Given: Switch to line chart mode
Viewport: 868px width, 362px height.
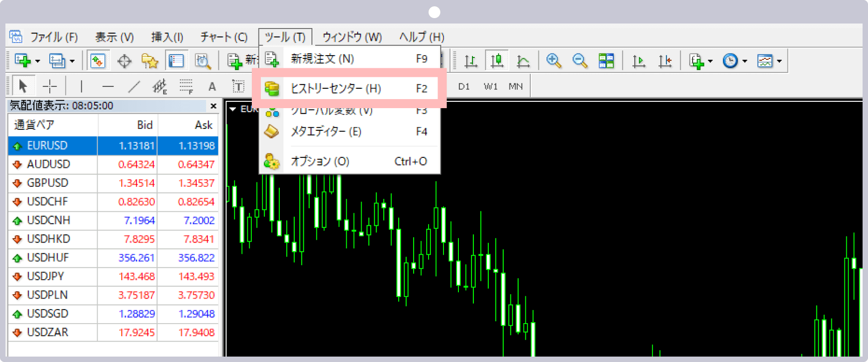Looking at the screenshot, I should point(524,61).
